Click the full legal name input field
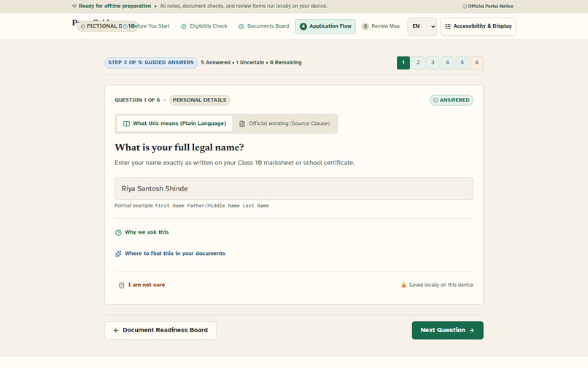 293,188
